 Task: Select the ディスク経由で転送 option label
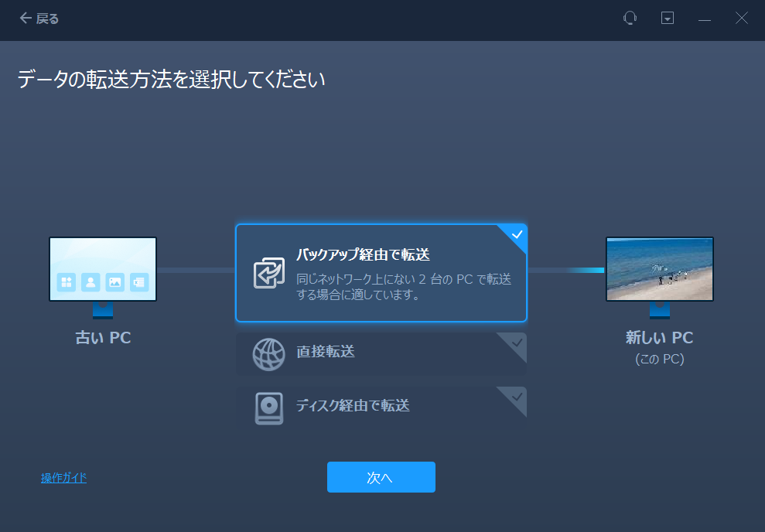point(353,405)
